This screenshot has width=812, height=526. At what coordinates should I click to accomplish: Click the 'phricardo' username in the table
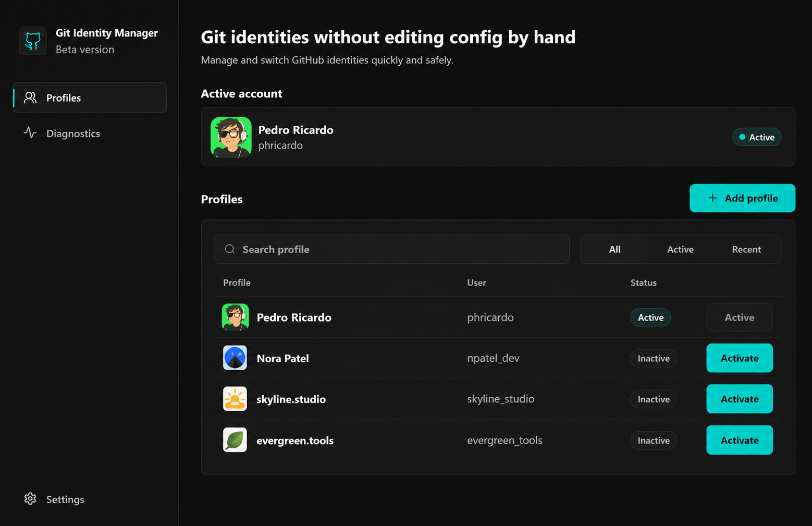click(x=490, y=317)
